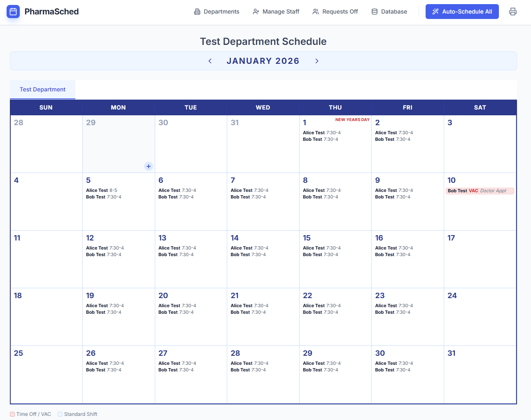The height and width of the screenshot is (420, 531).
Task: Open Bob Test VAC entry on January 10
Action: (480, 191)
